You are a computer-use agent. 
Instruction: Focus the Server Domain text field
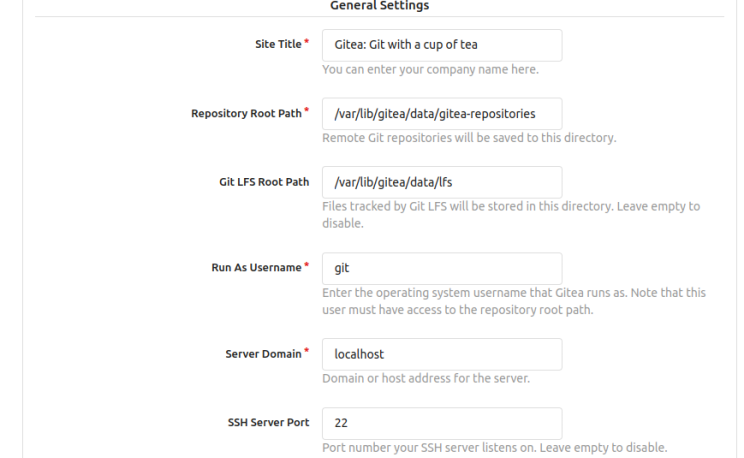click(x=441, y=354)
